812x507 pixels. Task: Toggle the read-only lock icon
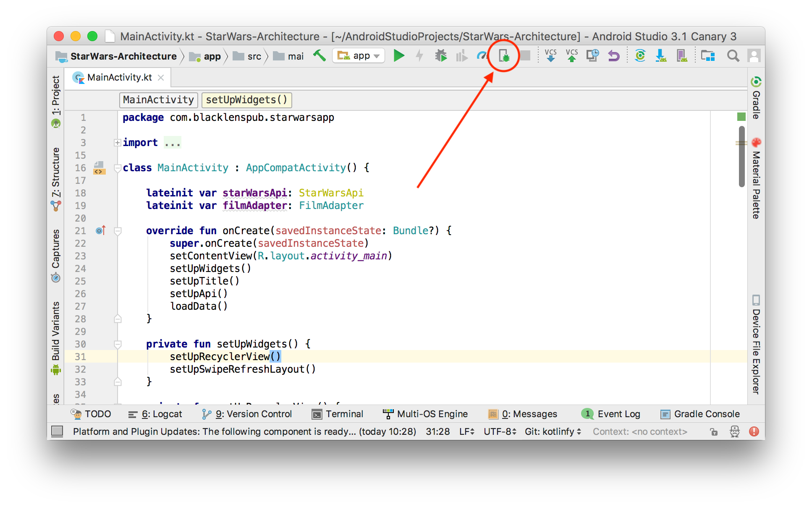pyautogui.click(x=714, y=431)
